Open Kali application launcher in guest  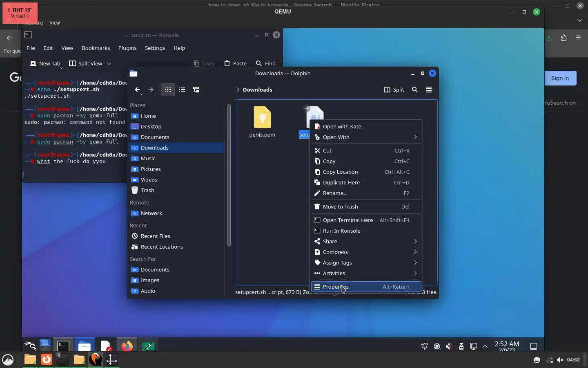pyautogui.click(x=30, y=346)
